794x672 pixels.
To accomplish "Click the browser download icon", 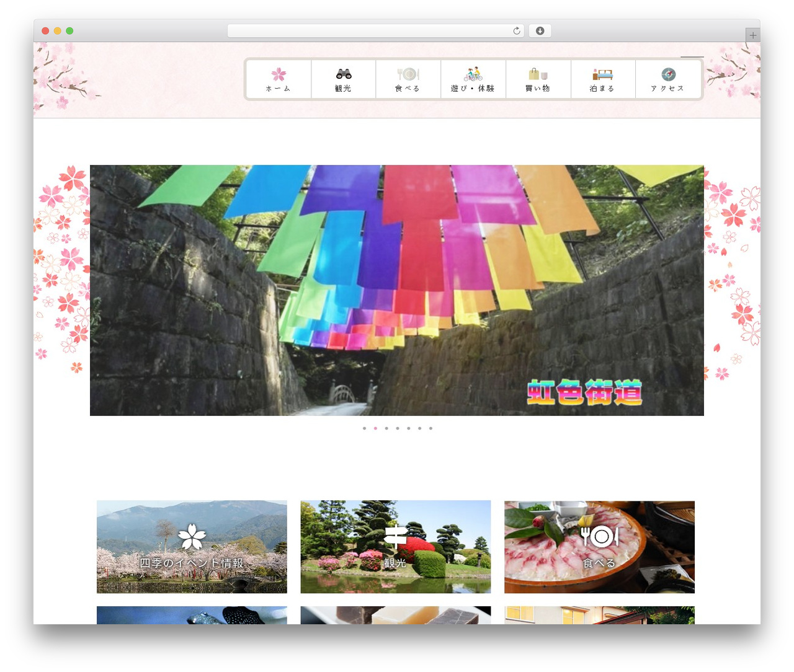I will (x=540, y=31).
